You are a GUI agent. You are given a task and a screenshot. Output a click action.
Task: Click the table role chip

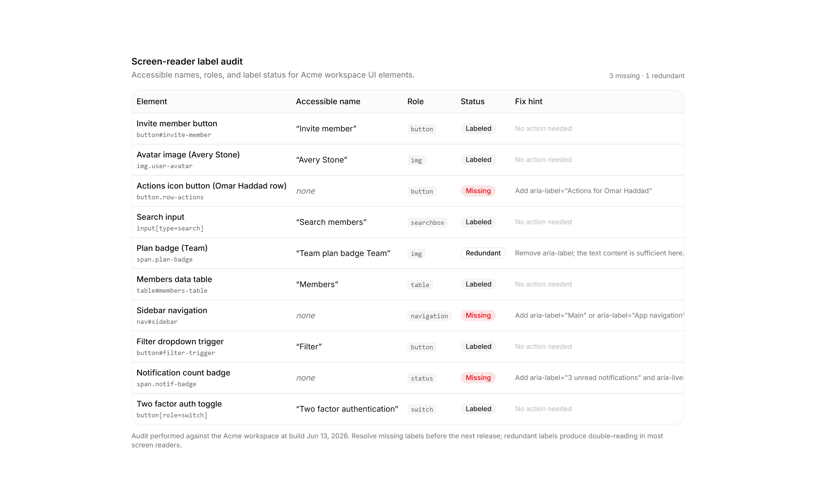click(x=420, y=285)
